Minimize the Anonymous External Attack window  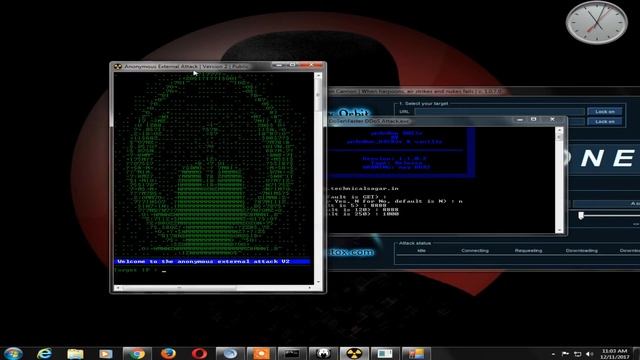[279, 65]
